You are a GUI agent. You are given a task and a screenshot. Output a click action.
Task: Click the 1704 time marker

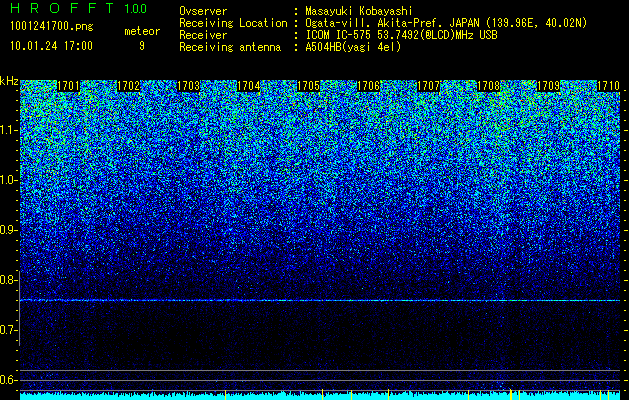click(249, 86)
